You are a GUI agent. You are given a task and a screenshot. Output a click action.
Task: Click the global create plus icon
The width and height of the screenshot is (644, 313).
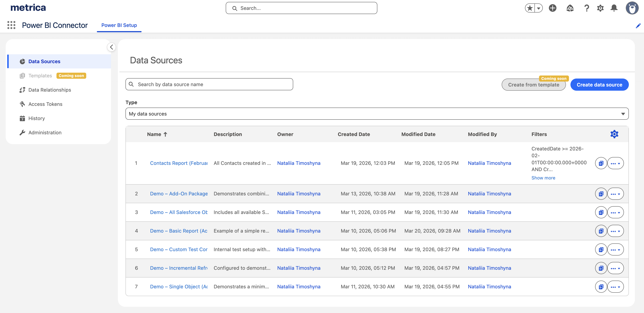click(552, 8)
